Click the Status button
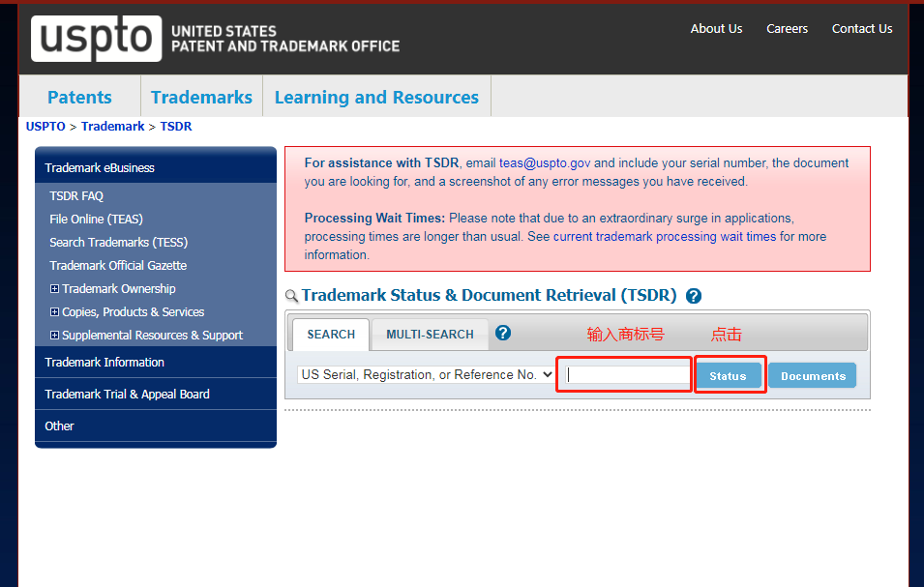Image resolution: width=924 pixels, height=587 pixels. point(728,375)
